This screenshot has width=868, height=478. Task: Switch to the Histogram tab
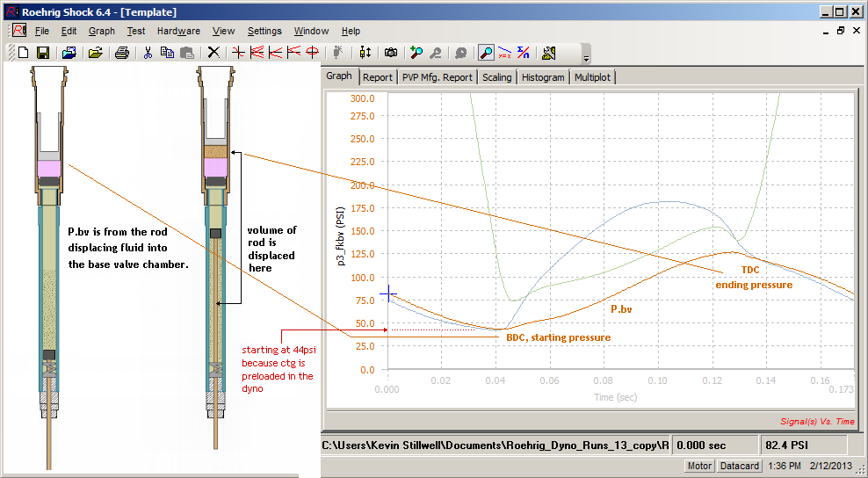543,77
